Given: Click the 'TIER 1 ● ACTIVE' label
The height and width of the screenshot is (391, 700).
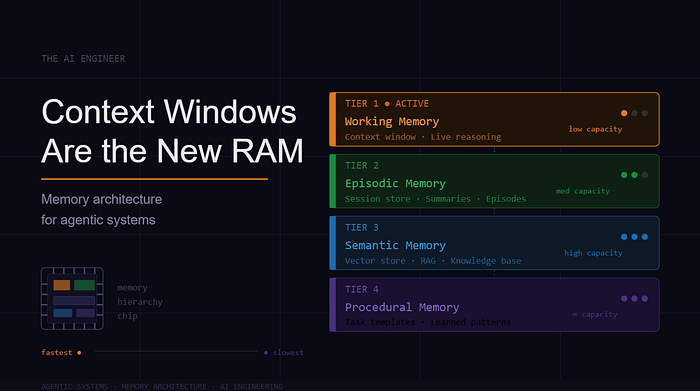Looking at the screenshot, I should pyautogui.click(x=387, y=104).
